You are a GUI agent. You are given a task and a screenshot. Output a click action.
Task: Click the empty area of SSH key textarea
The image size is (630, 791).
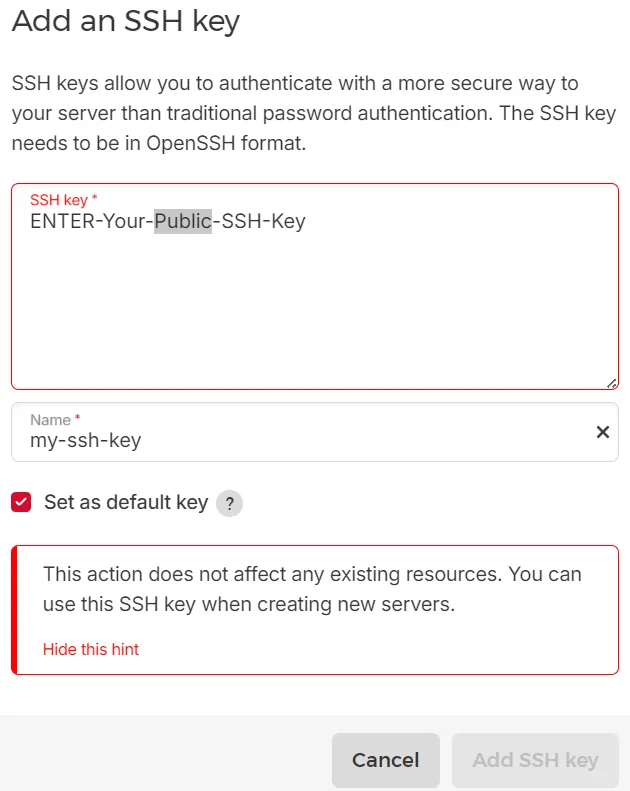click(x=314, y=310)
